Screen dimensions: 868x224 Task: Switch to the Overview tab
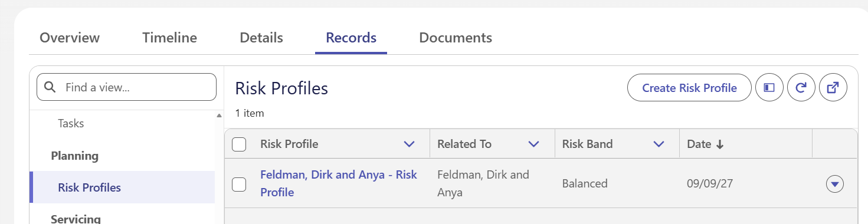70,38
